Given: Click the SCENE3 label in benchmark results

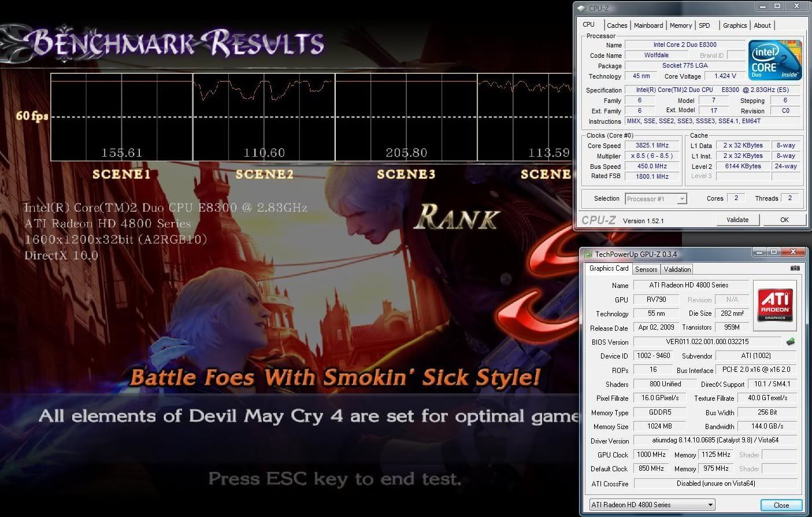Looking at the screenshot, I should pos(406,174).
